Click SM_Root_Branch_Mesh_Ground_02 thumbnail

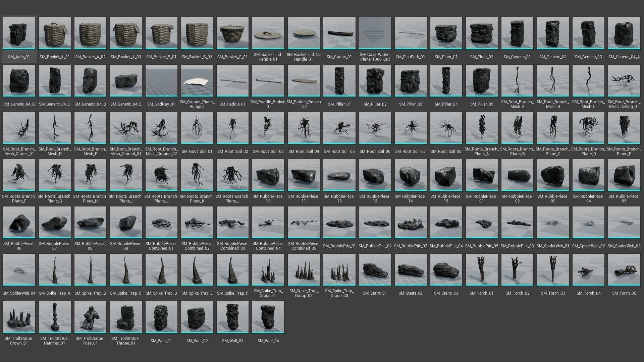[161, 128]
